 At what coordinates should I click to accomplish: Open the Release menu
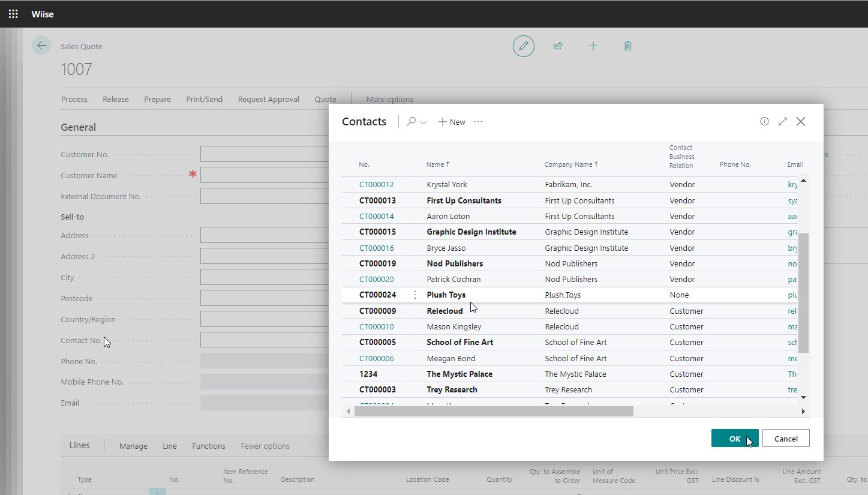(x=116, y=100)
